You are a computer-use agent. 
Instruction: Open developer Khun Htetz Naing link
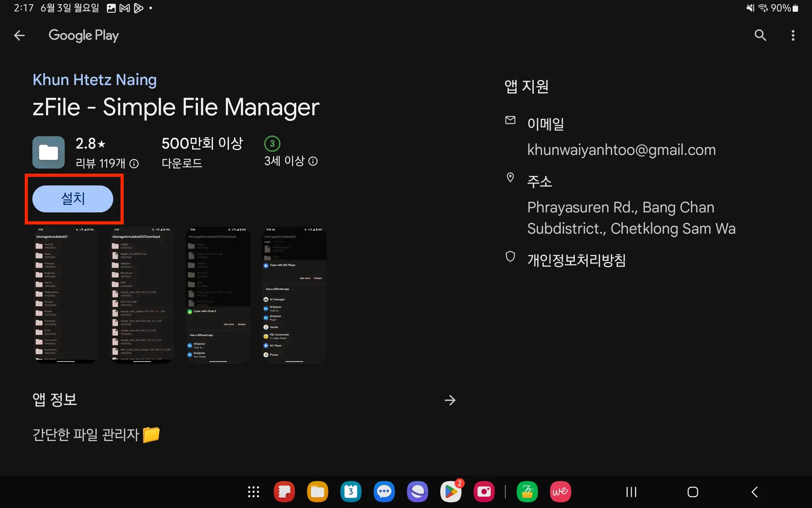coord(94,80)
